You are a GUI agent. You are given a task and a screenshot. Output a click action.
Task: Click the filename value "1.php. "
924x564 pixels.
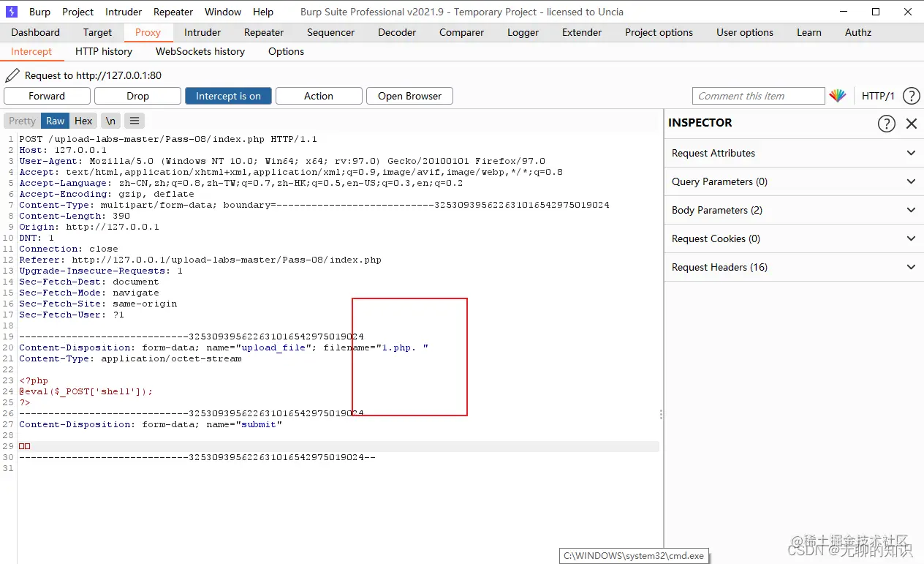pyautogui.click(x=402, y=347)
